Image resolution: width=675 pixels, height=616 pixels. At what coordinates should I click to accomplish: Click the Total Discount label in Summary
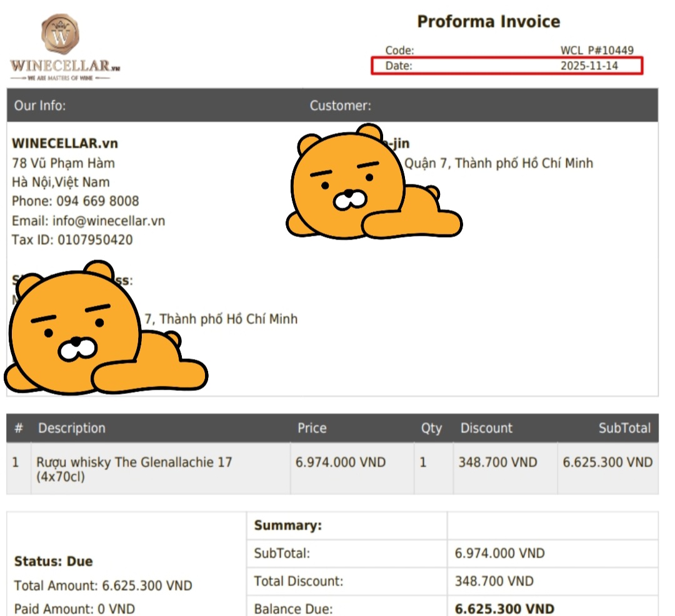300,582
